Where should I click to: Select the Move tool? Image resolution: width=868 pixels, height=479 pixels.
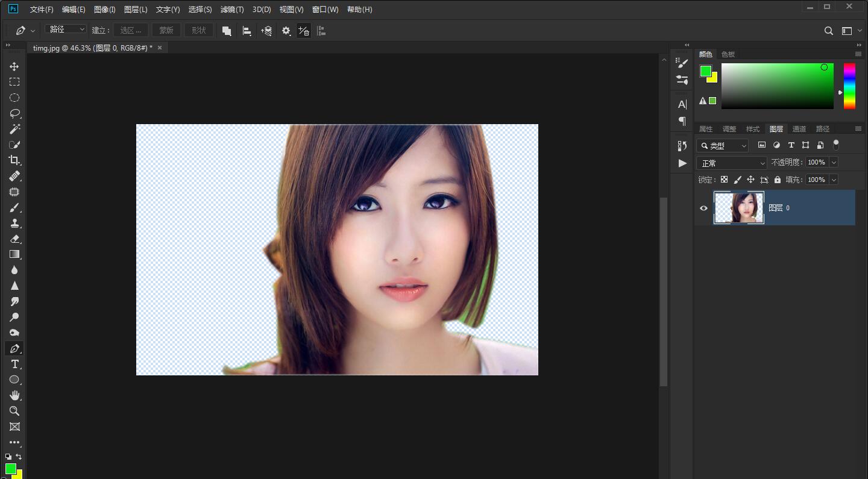(x=14, y=66)
